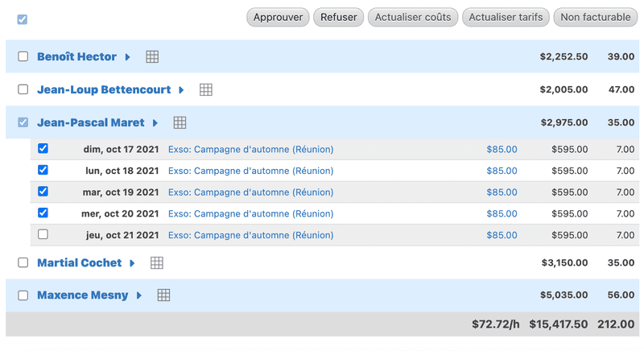Open grid view icon for Jean-Loup Bettencourt
The width and height of the screenshot is (644, 351).
[x=206, y=90]
